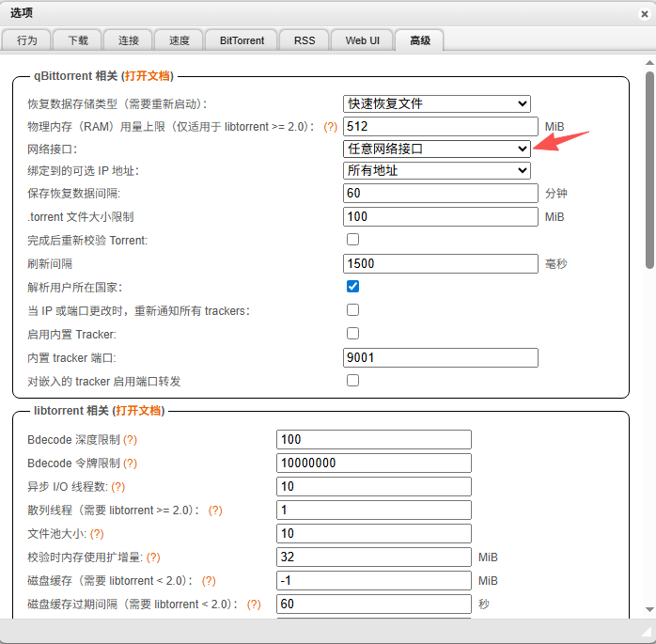Image resolution: width=656 pixels, height=644 pixels.
Task: Switch to the BitTorrent tab
Action: (242, 40)
